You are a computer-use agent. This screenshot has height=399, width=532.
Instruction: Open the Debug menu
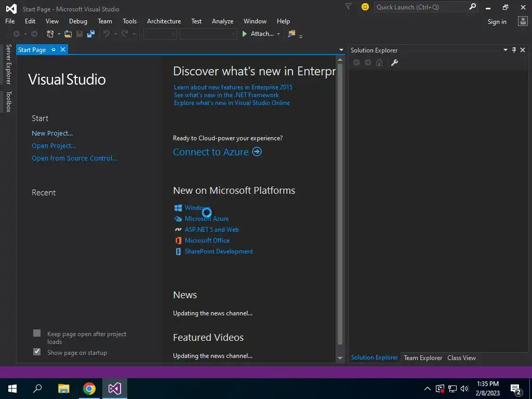point(78,21)
